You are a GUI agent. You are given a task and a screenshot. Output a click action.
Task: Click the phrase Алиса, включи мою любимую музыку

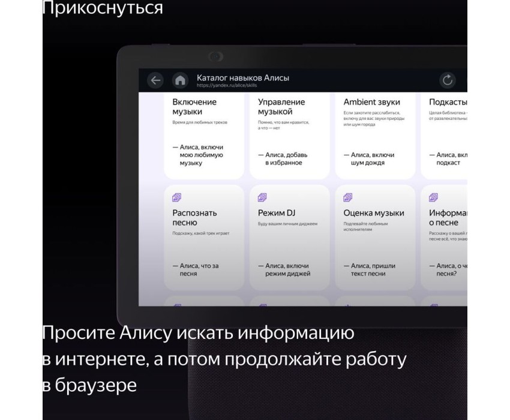(x=198, y=155)
